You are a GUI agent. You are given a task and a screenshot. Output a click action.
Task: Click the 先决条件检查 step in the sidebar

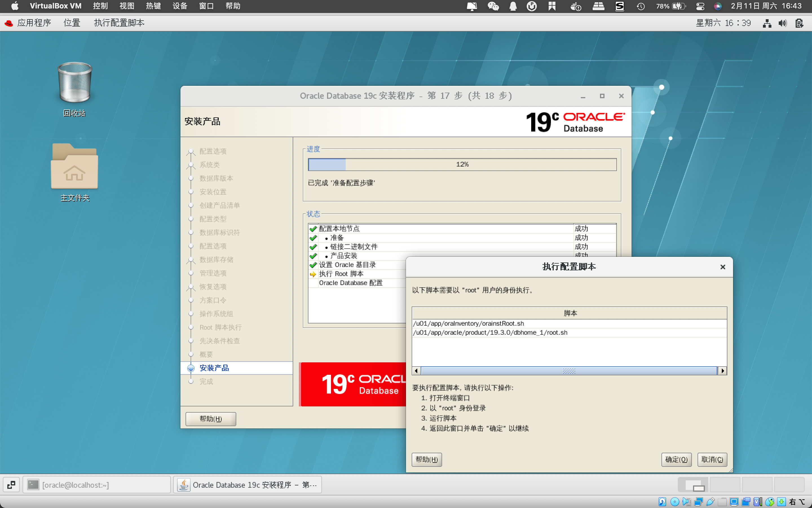[219, 341]
